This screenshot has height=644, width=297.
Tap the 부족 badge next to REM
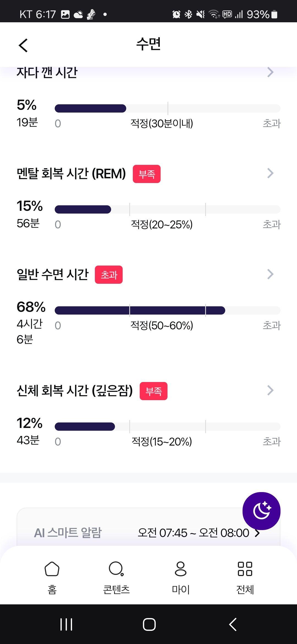147,174
